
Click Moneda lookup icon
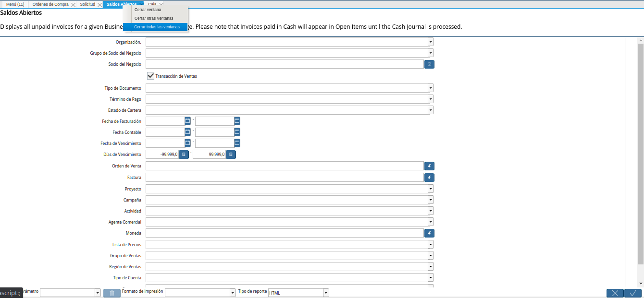[x=429, y=233]
